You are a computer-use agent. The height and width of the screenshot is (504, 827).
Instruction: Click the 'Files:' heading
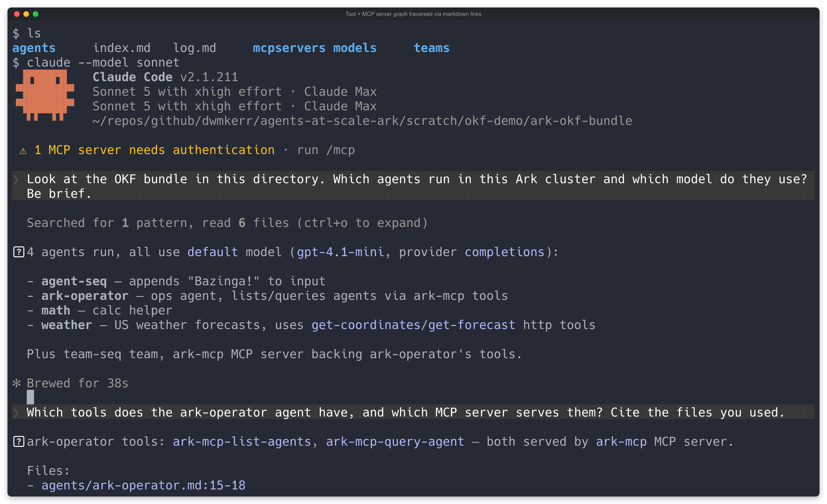point(48,471)
